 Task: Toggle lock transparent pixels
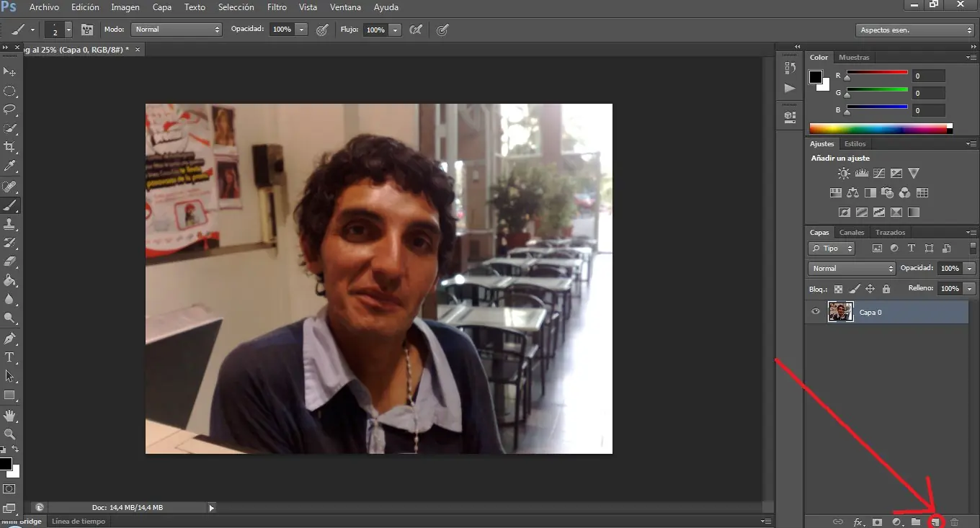(x=838, y=289)
